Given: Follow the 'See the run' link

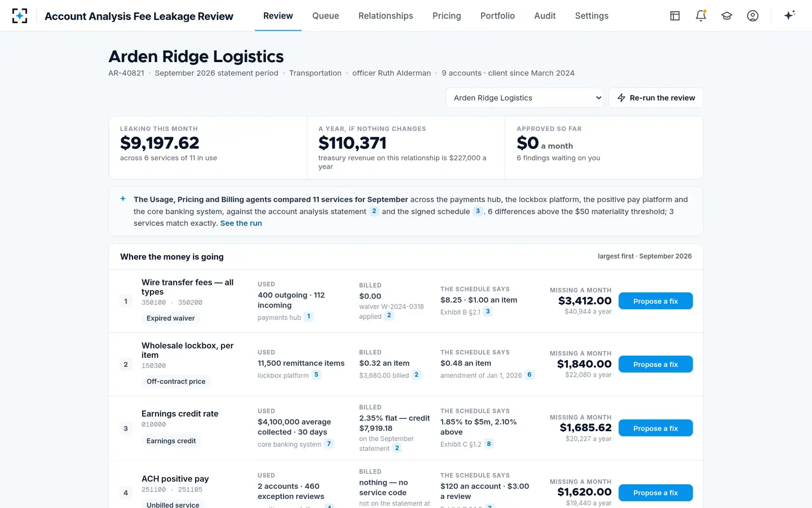Looking at the screenshot, I should pyautogui.click(x=241, y=223).
